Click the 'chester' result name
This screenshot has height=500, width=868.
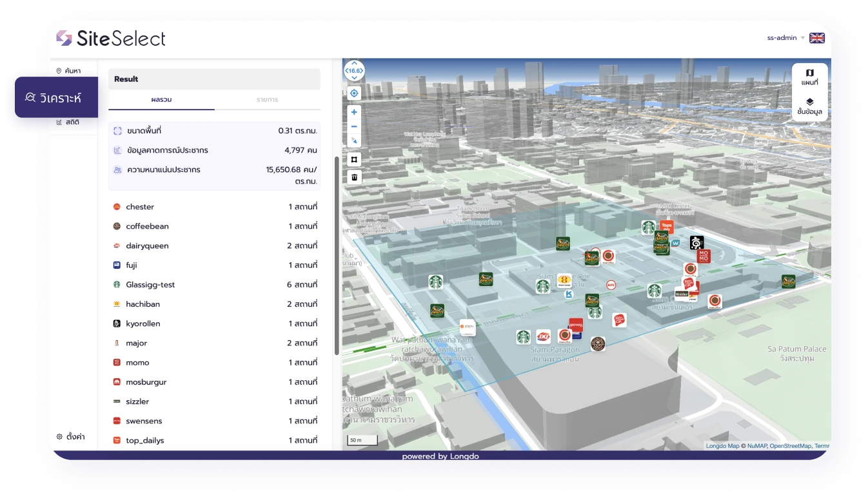[x=140, y=207]
